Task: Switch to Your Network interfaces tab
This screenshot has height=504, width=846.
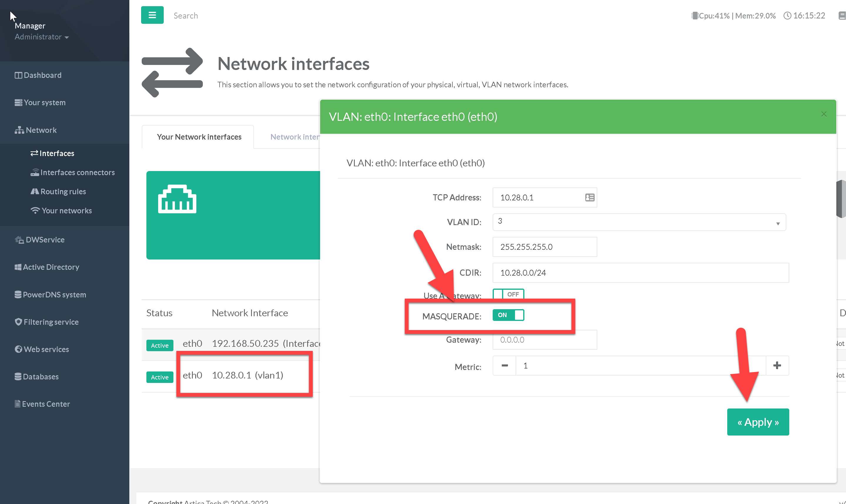Action: 199,137
